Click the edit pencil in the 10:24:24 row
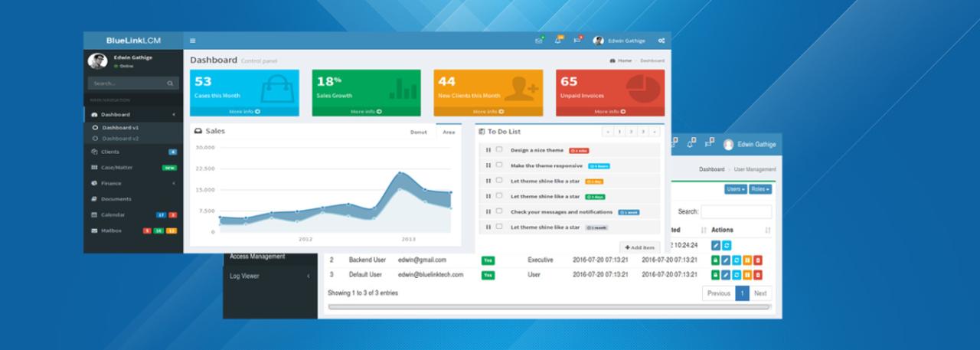This screenshot has width=980, height=350. point(716,245)
